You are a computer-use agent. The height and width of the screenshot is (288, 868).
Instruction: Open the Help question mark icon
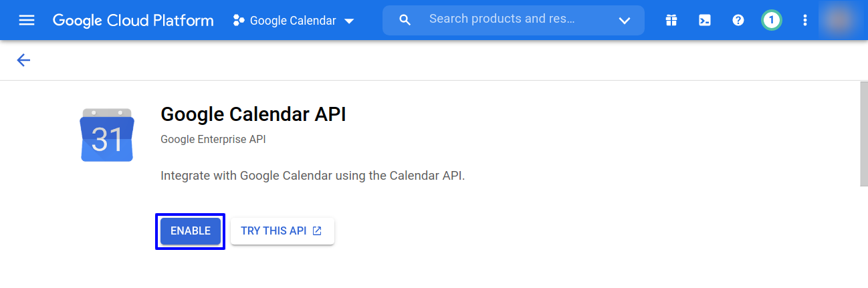click(738, 21)
